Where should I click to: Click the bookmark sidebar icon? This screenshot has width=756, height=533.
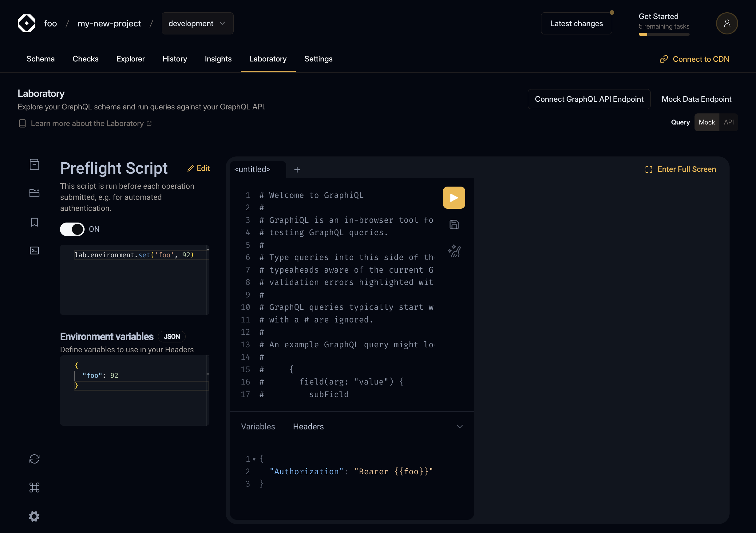coord(35,222)
